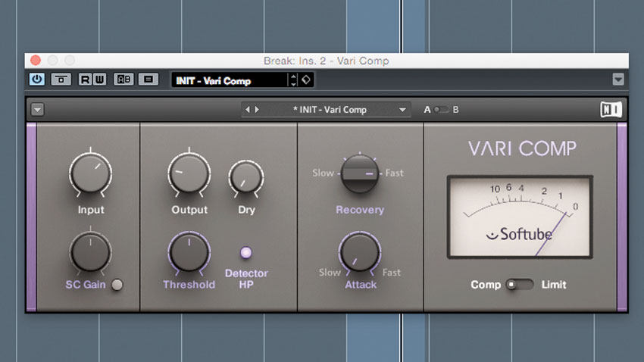
Task: Click the Recovery Slow label
Action: (323, 173)
